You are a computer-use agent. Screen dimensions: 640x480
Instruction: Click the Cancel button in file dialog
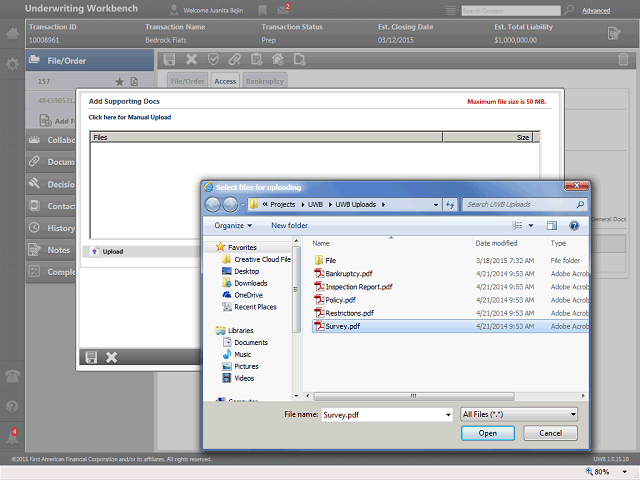tap(550, 433)
